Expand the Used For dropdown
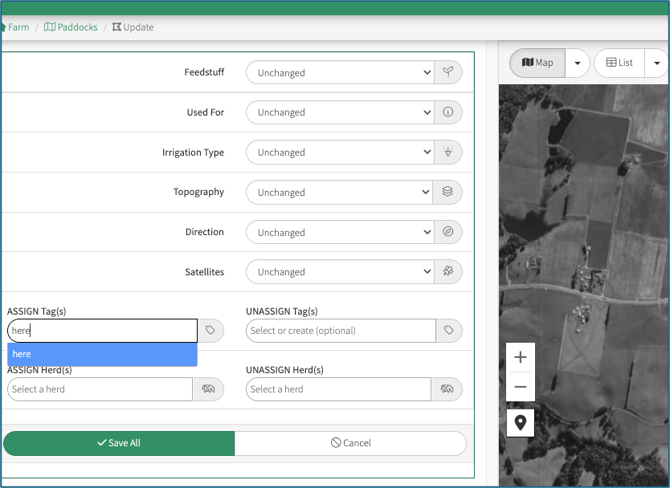 [x=339, y=113]
